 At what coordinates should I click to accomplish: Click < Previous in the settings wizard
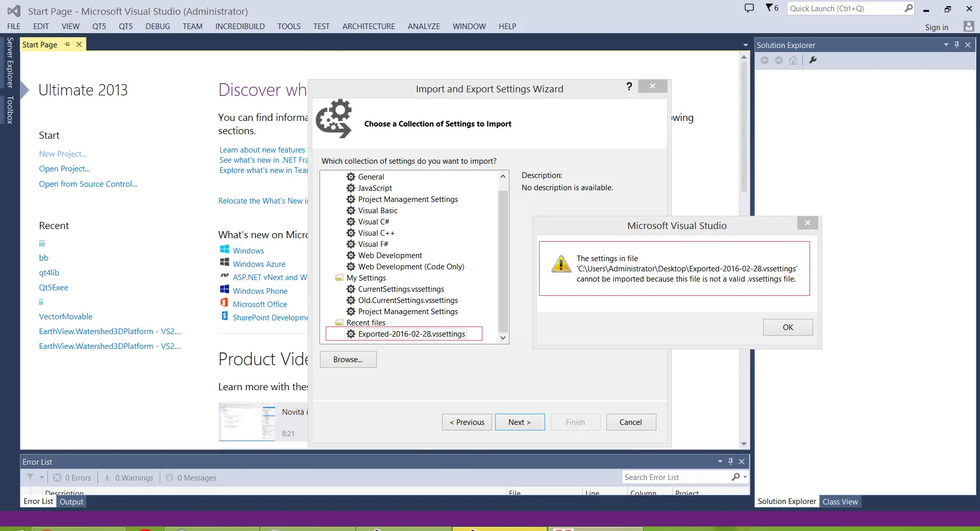click(x=467, y=422)
